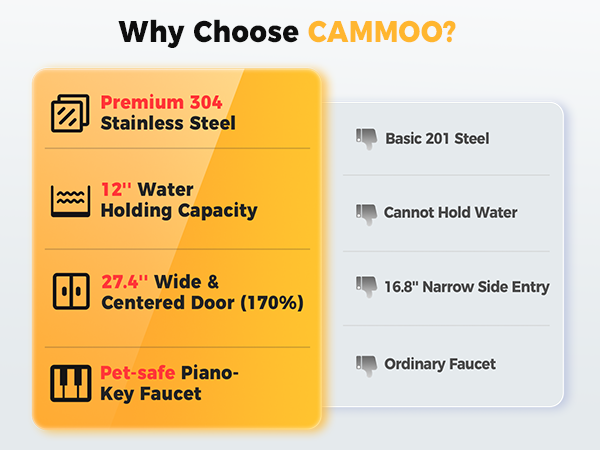The image size is (600, 450).
Task: Click the red 12" measurement text
Action: pyautogui.click(x=116, y=189)
